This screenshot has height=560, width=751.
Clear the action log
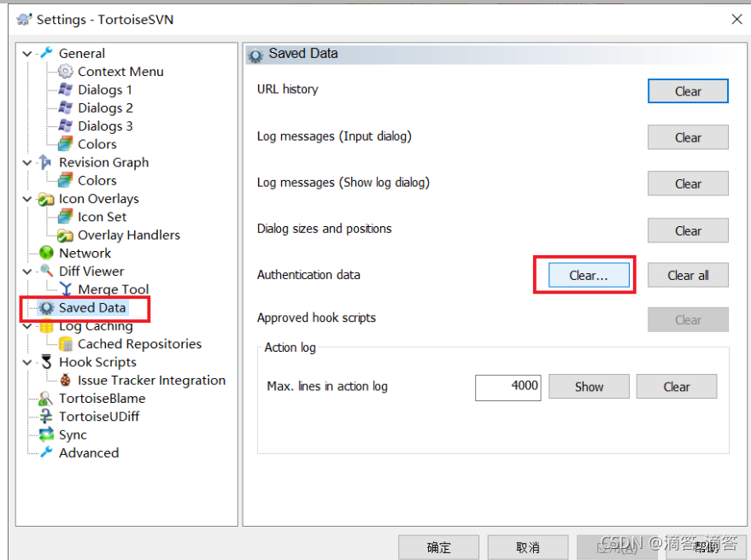pyautogui.click(x=677, y=386)
